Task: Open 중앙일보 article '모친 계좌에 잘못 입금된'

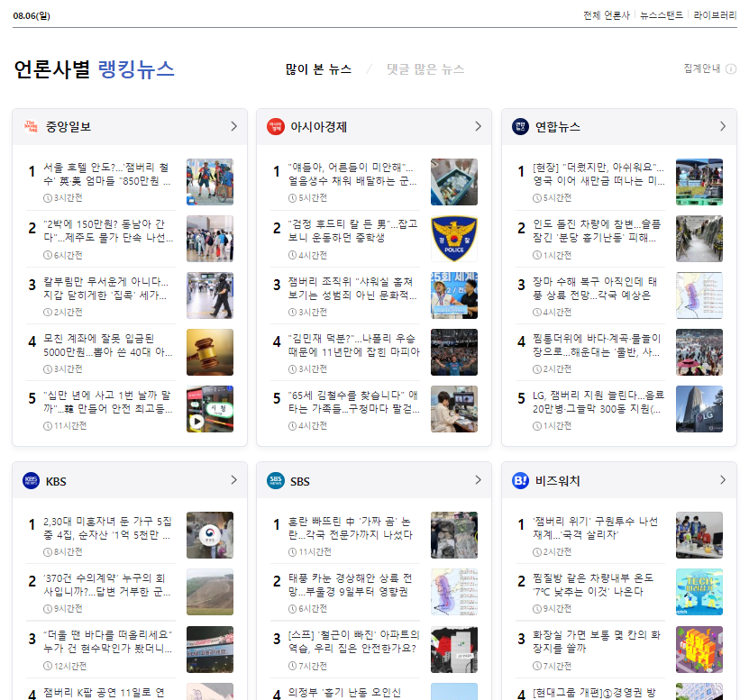Action: (x=108, y=345)
